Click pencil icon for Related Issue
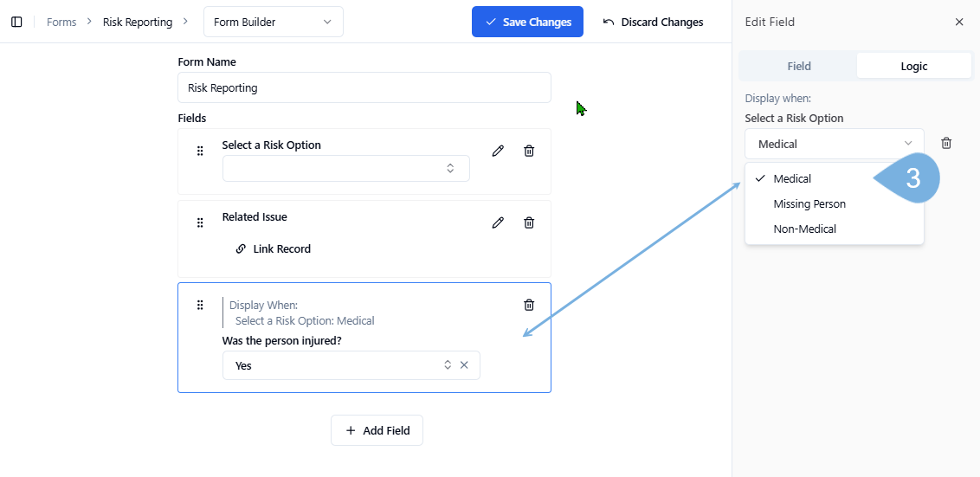This screenshot has height=477, width=980. point(498,222)
